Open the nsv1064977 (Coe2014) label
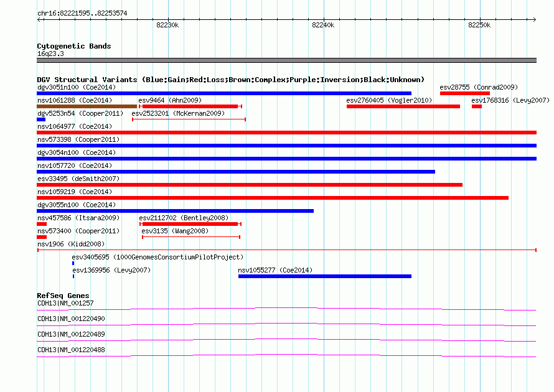Viewport: 554px width, 392px height. point(75,126)
